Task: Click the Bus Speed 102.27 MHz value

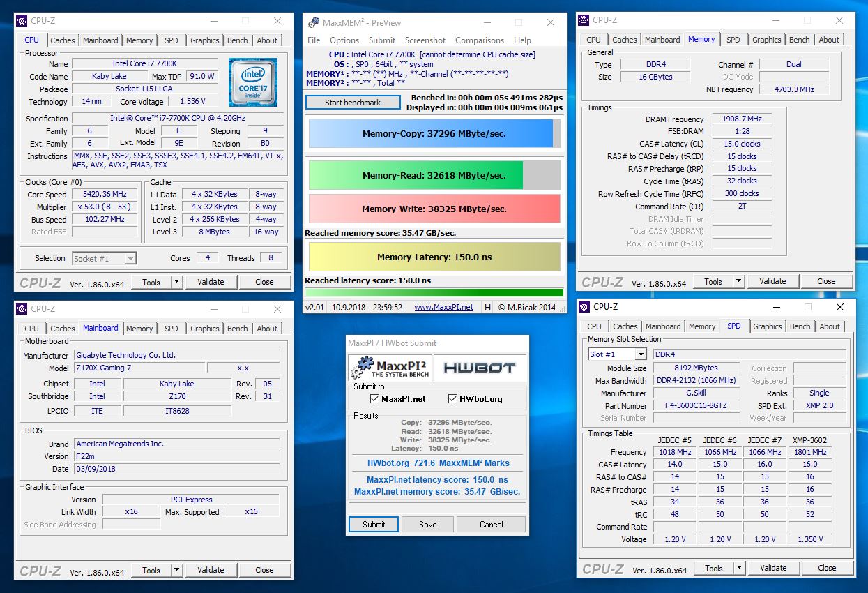Action: coord(105,219)
